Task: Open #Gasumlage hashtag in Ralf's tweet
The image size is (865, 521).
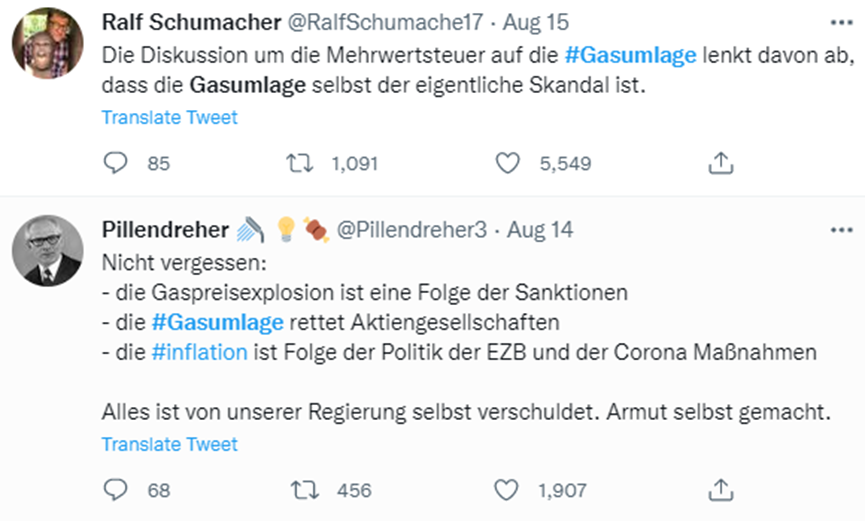Action: (x=629, y=56)
